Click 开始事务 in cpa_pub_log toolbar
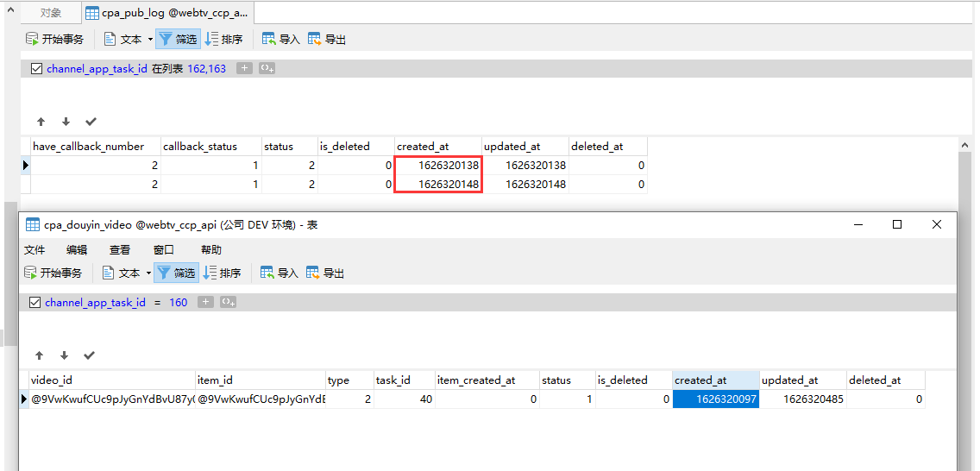The height and width of the screenshot is (471, 980). pos(53,40)
